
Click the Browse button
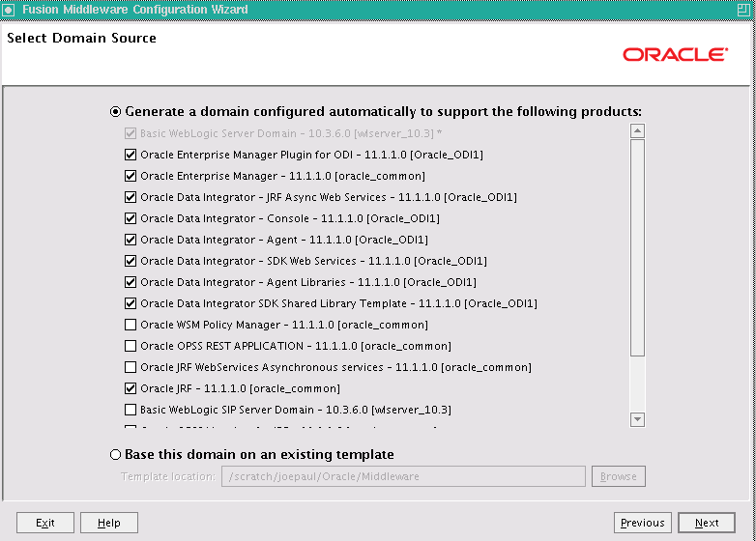(619, 476)
